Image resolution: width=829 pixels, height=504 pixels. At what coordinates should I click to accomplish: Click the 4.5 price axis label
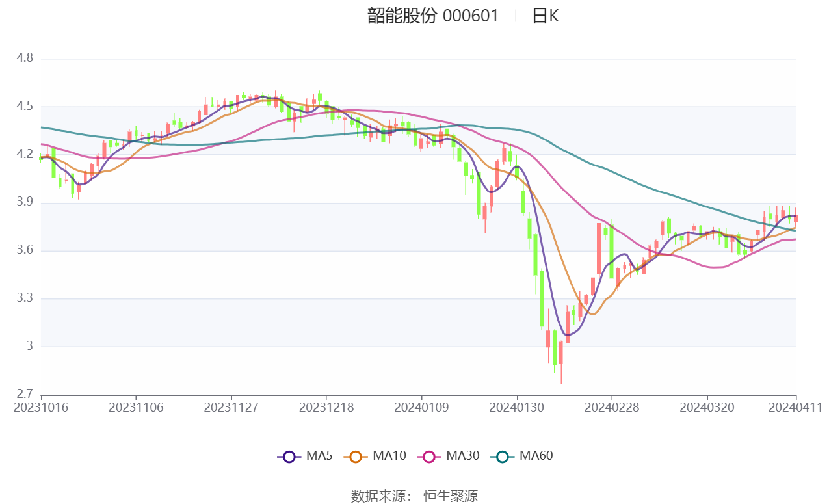pos(25,107)
